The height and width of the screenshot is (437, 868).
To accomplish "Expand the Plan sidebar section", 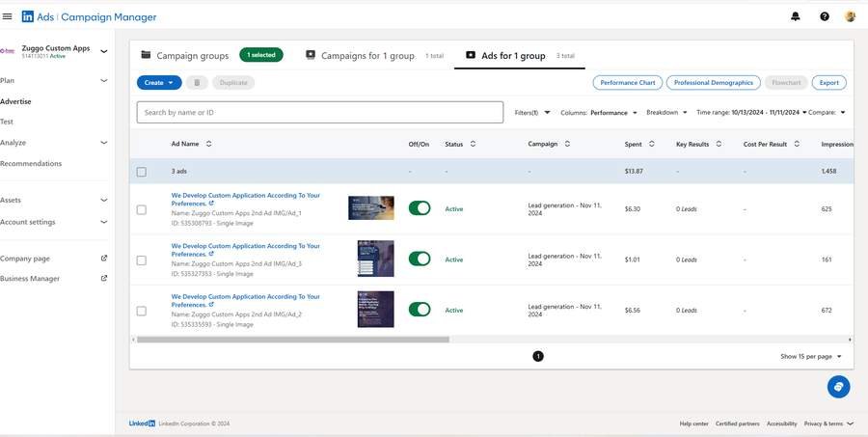I will tap(103, 80).
